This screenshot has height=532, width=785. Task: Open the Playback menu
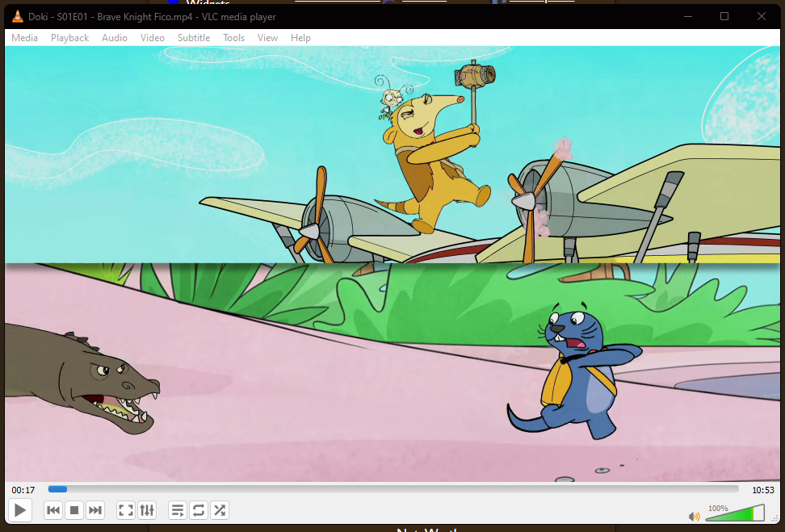(69, 38)
